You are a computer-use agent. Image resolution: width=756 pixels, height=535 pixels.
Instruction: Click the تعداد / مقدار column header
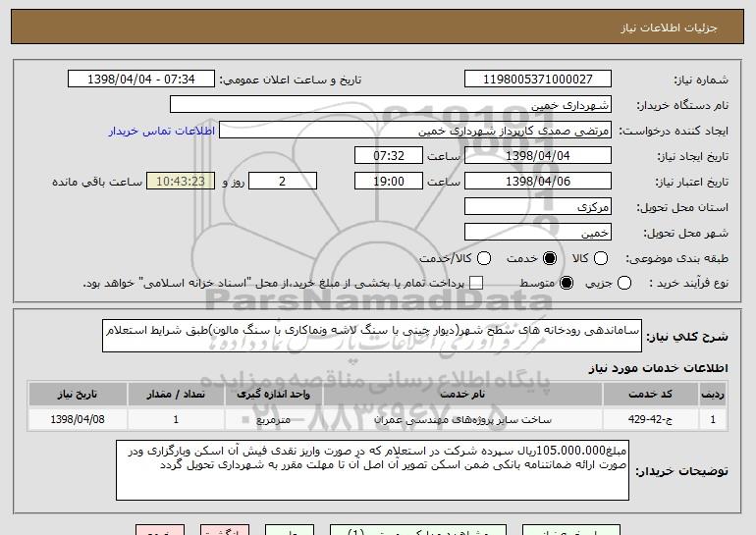click(x=176, y=395)
